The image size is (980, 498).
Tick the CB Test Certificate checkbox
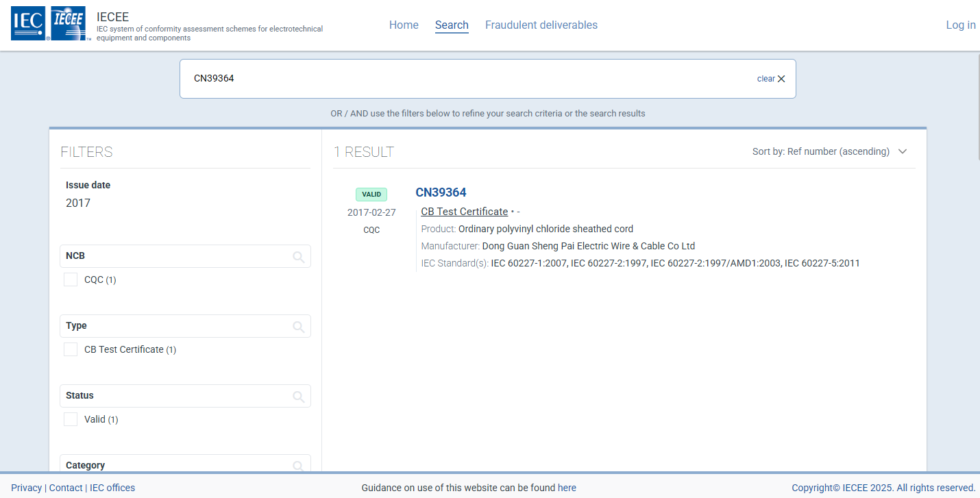click(x=71, y=349)
